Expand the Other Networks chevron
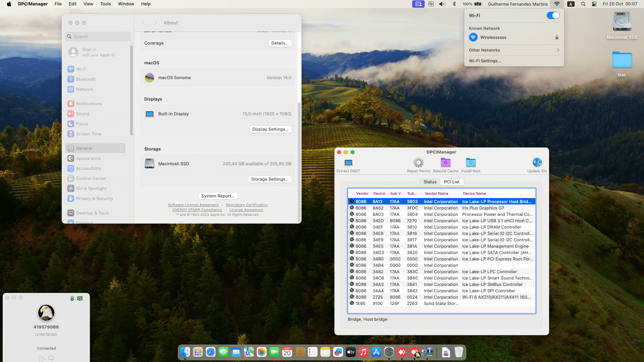The image size is (644, 362). [558, 50]
